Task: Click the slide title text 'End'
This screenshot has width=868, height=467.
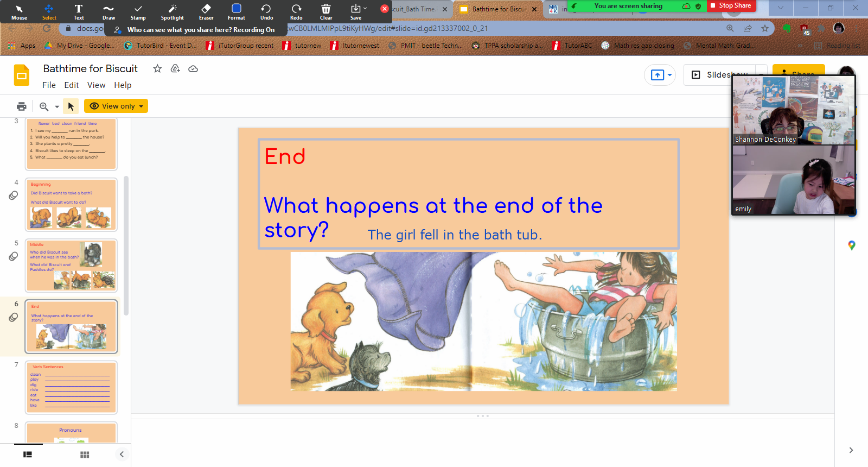Action: (285, 157)
